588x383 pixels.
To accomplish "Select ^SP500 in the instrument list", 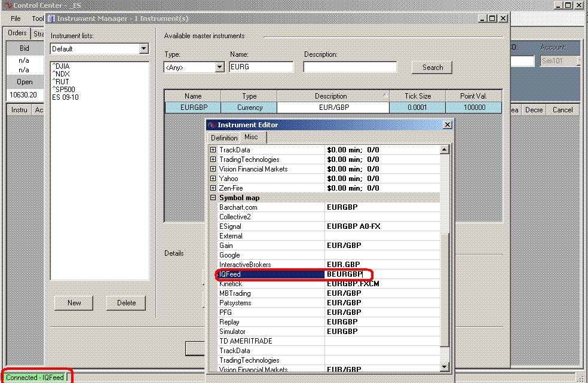I will [64, 89].
